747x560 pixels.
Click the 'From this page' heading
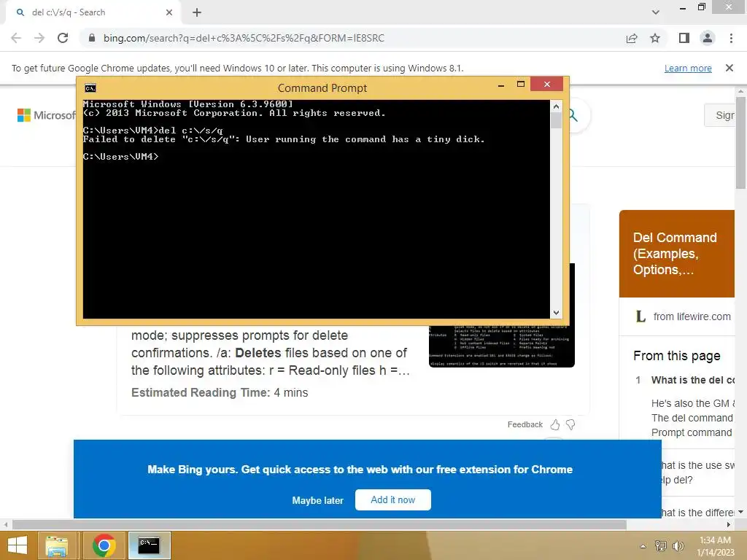[676, 356]
